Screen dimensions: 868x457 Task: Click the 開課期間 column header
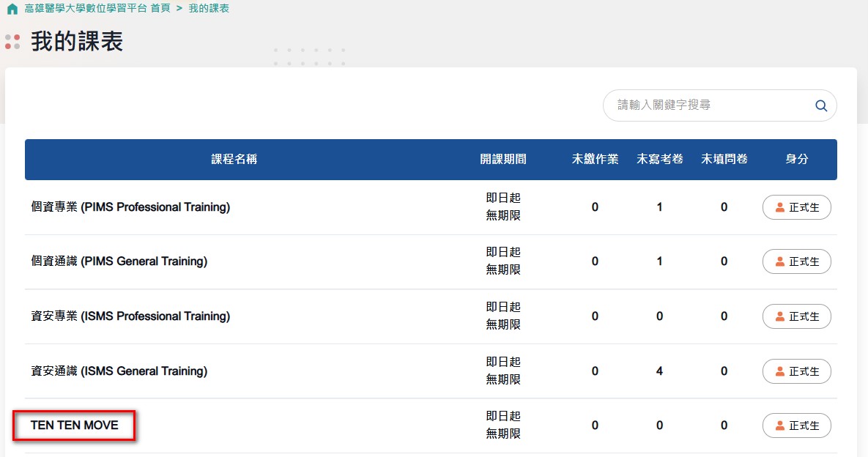503,160
